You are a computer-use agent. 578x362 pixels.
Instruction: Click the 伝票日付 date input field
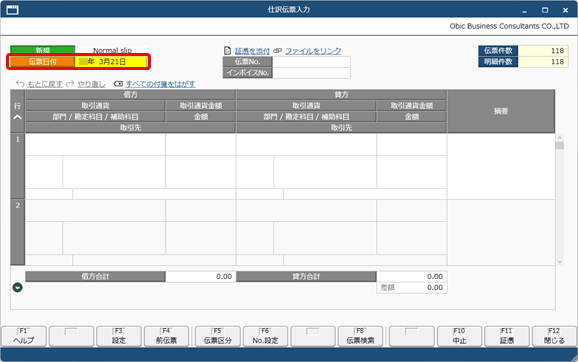(x=111, y=62)
